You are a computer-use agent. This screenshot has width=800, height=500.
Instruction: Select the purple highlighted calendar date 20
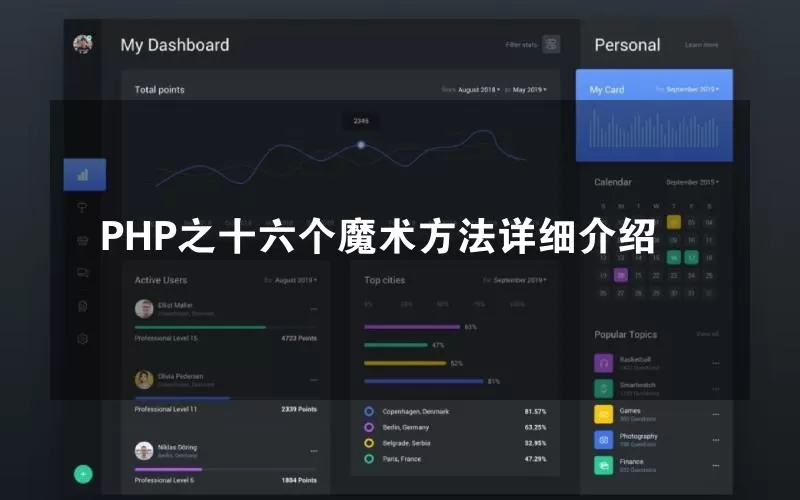pos(621,276)
